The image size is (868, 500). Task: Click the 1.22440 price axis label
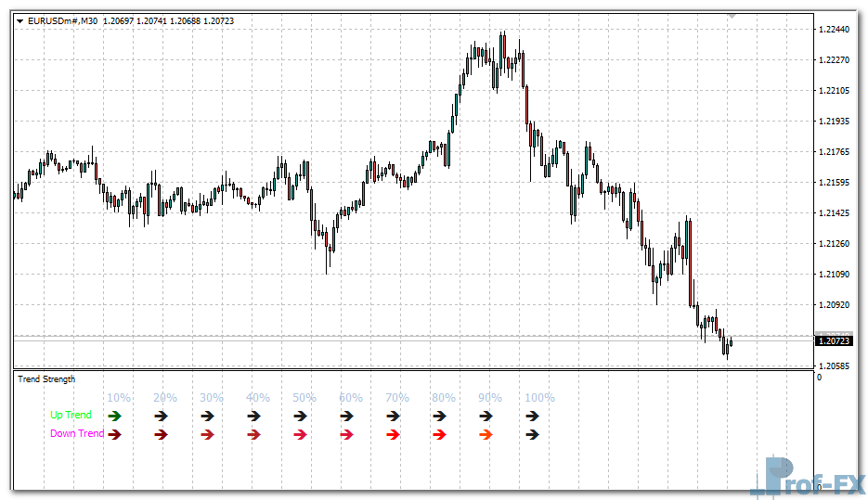(835, 30)
